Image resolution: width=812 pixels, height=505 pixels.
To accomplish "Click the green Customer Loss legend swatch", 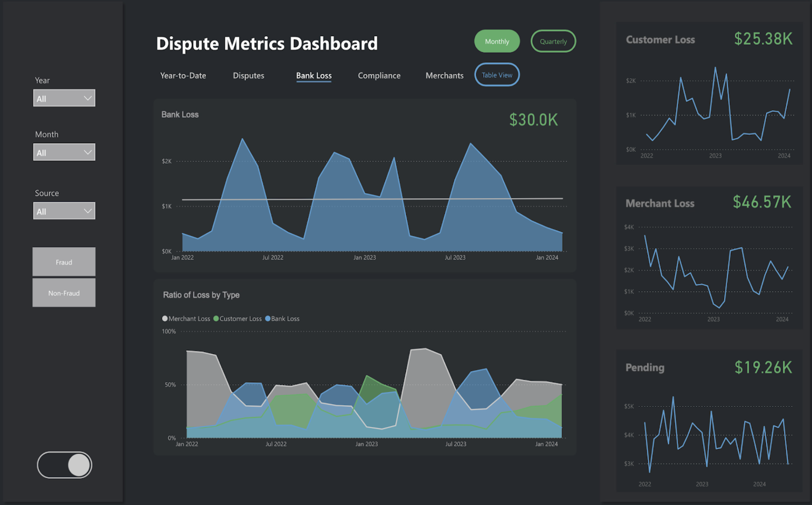I will (x=216, y=319).
